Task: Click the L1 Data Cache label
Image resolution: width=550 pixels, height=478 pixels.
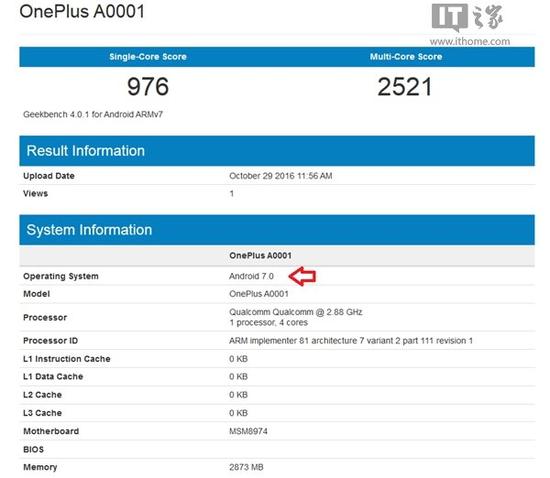Action: (53, 376)
